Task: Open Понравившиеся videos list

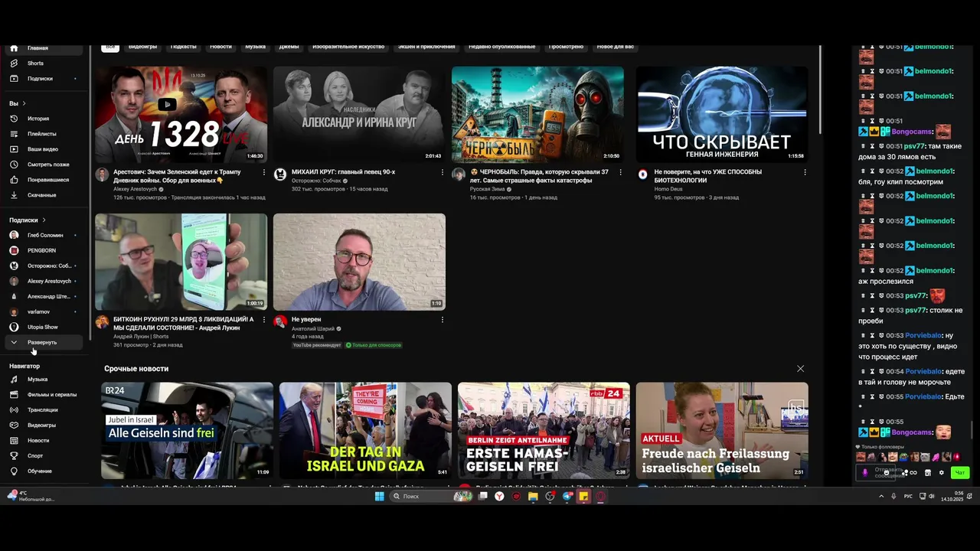Action: (44, 180)
